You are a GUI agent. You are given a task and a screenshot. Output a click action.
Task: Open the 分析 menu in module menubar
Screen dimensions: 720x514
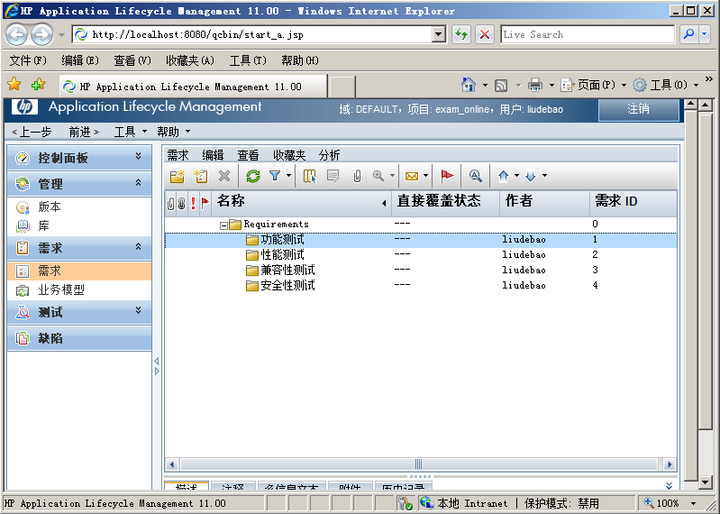329,155
